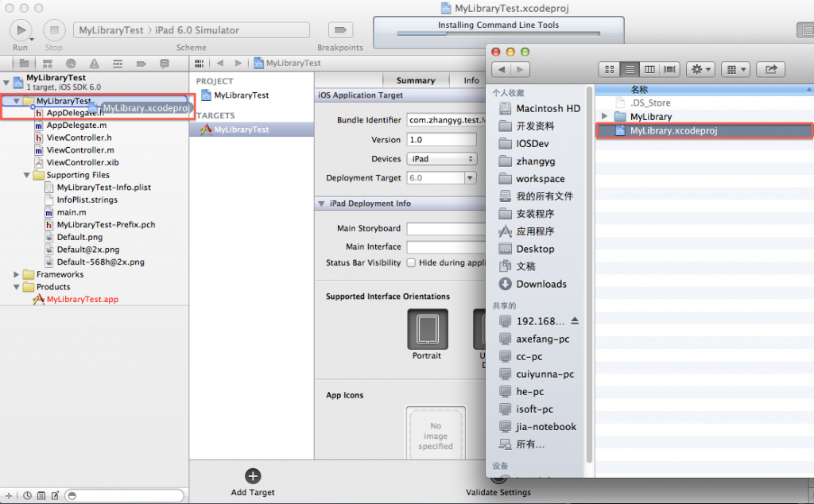This screenshot has height=504, width=814.
Task: Edit the Version field
Action: (x=441, y=140)
